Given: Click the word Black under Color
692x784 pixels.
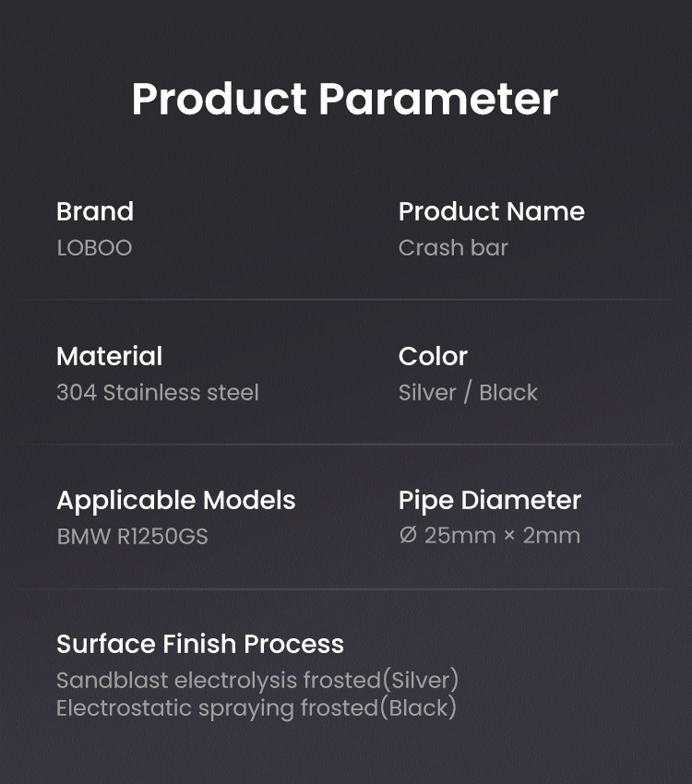Looking at the screenshot, I should [508, 393].
